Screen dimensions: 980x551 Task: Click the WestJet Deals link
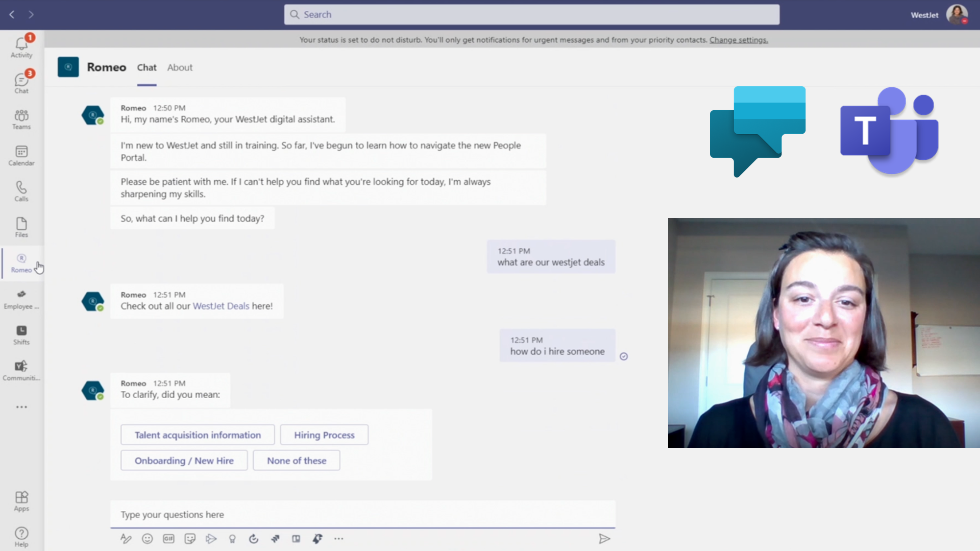[x=221, y=306]
